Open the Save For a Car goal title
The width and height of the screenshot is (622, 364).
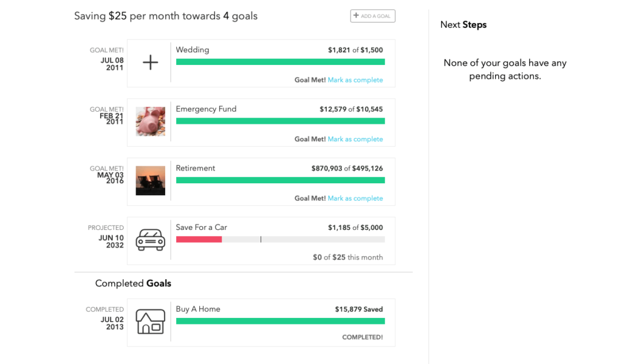pos(201,227)
